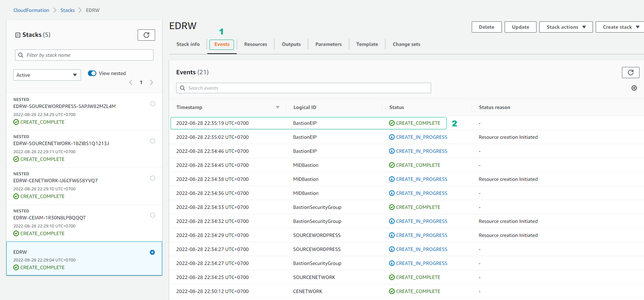Open the Active filter dropdown
This screenshot has width=644, height=300.
[47, 75]
